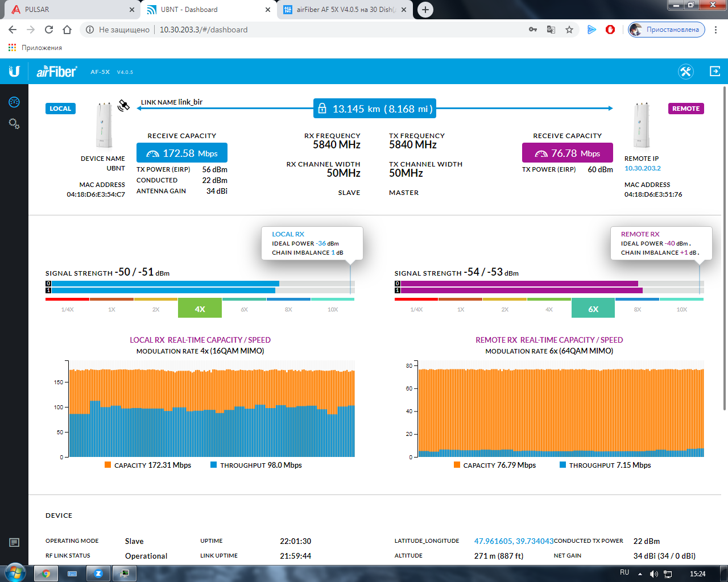Click the remote device radio image
Screen dimensions: 728x582
pos(642,124)
